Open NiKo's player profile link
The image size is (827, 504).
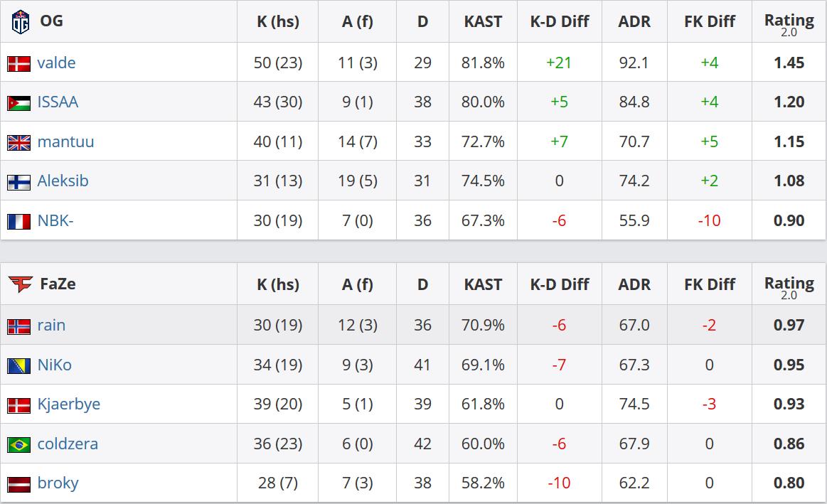pyautogui.click(x=54, y=365)
